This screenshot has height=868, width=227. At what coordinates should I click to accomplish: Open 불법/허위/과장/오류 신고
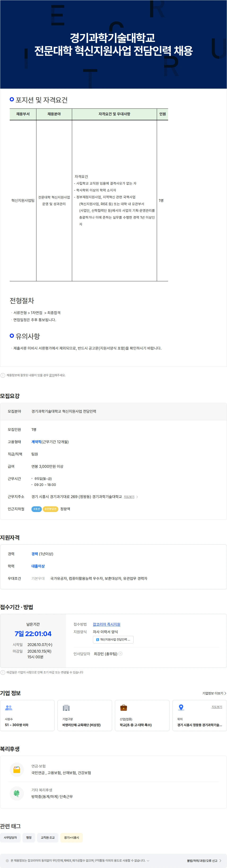pos(204,861)
